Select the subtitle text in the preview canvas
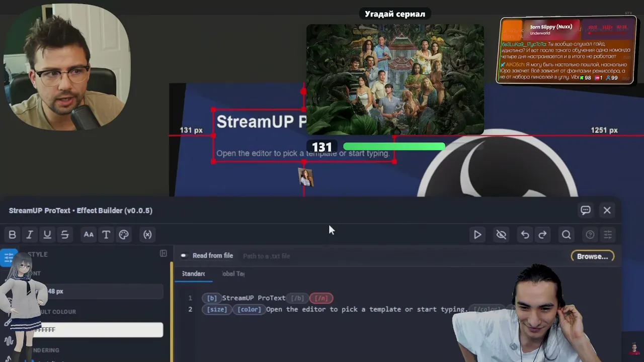Viewport: 644px width, 362px height. pyautogui.click(x=303, y=153)
